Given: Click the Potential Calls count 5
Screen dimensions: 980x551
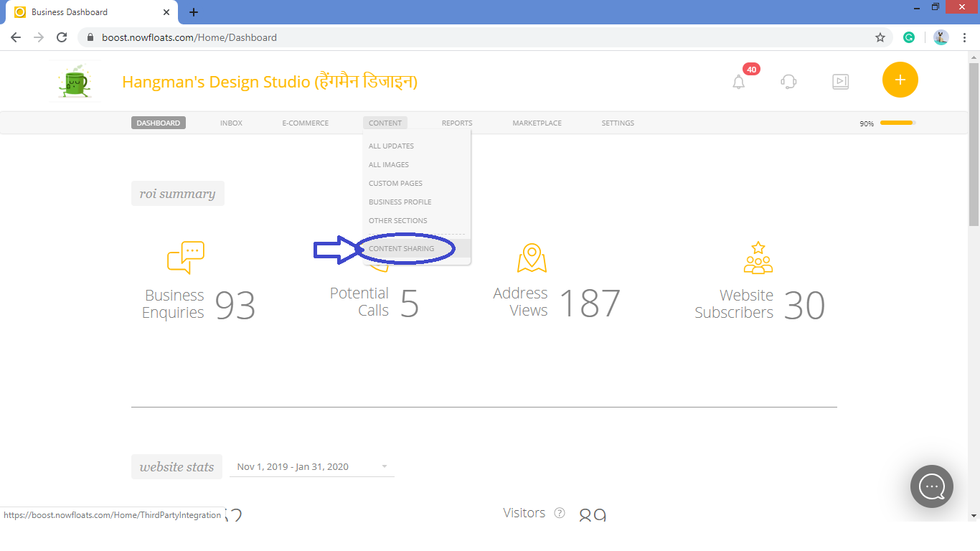Looking at the screenshot, I should pyautogui.click(x=409, y=303).
